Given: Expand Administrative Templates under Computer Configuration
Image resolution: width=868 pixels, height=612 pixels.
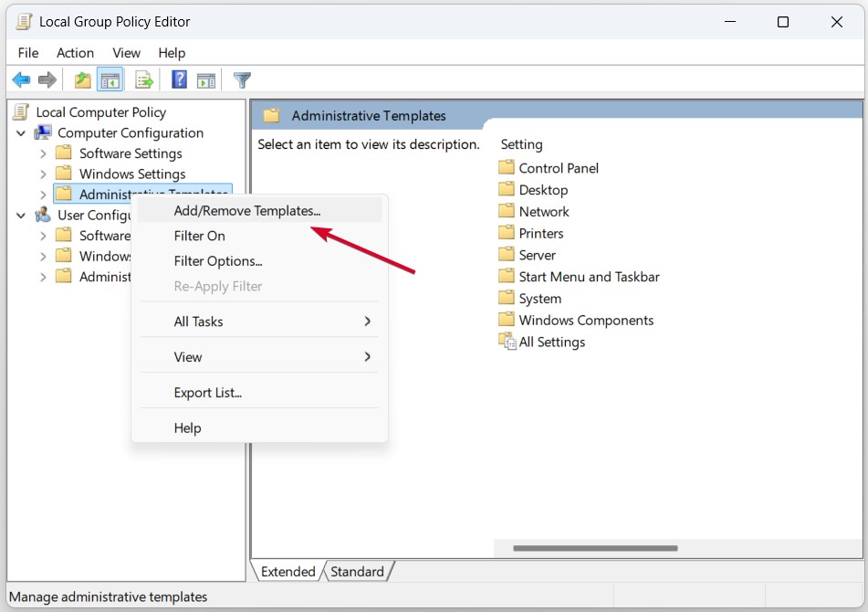Looking at the screenshot, I should (43, 195).
